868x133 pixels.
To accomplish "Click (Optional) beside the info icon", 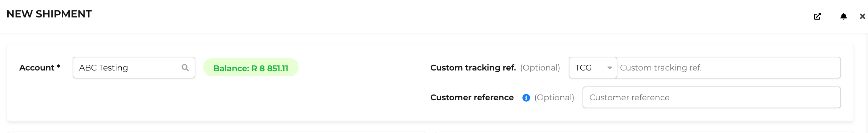I will point(554,98).
